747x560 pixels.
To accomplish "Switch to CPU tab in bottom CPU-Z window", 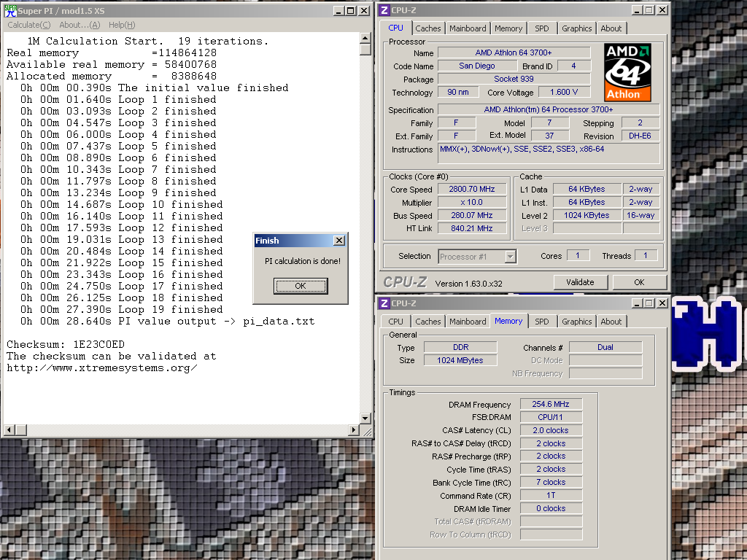I will pyautogui.click(x=395, y=322).
